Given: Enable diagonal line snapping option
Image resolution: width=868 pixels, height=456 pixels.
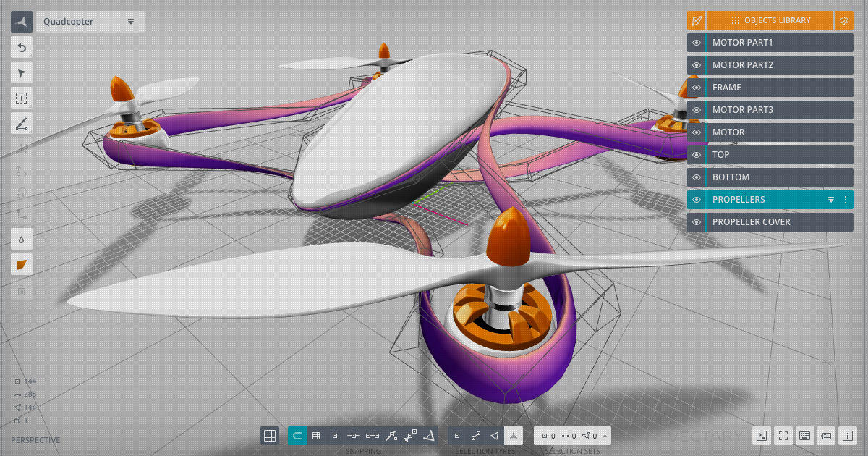Looking at the screenshot, I should point(391,436).
